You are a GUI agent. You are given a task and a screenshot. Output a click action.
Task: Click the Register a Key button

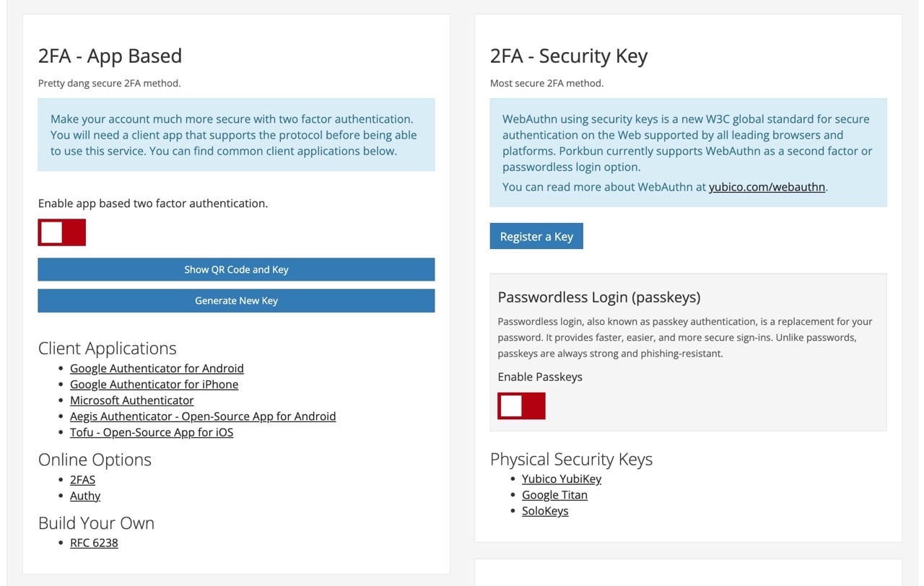pos(536,237)
